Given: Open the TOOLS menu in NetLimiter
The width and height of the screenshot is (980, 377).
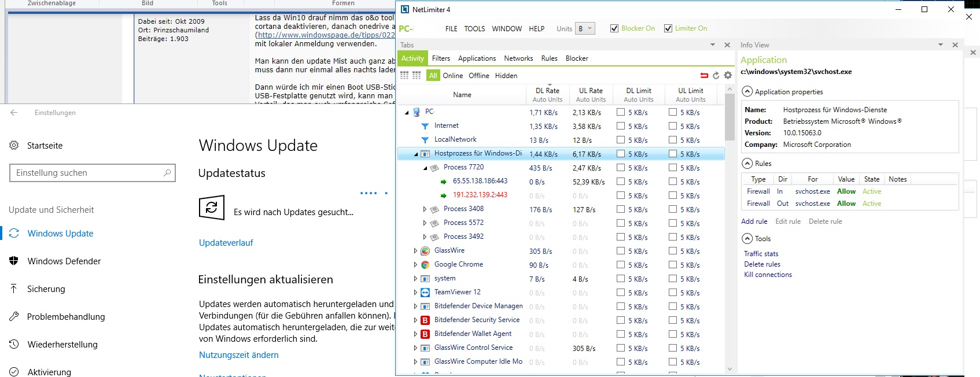Looking at the screenshot, I should pyautogui.click(x=474, y=28).
